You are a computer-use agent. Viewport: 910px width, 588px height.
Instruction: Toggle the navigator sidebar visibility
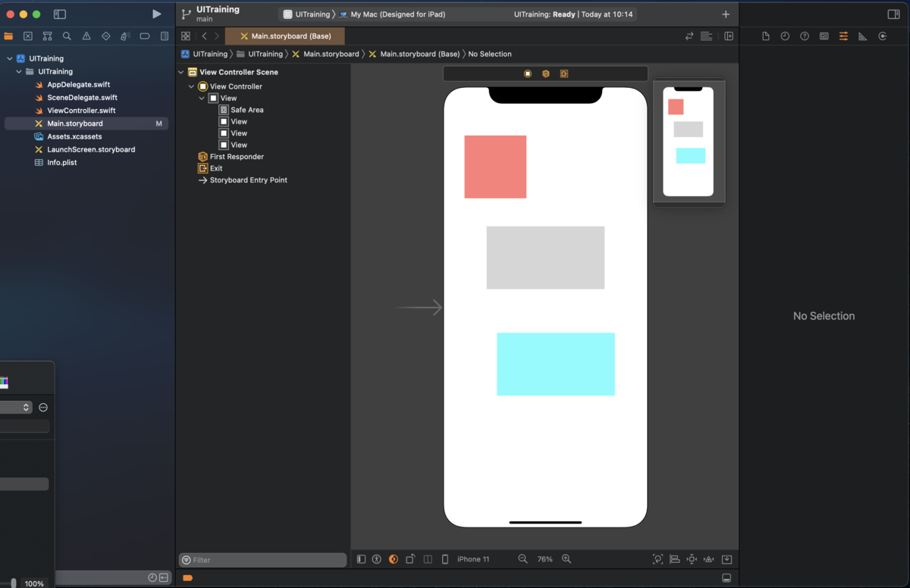click(x=60, y=14)
